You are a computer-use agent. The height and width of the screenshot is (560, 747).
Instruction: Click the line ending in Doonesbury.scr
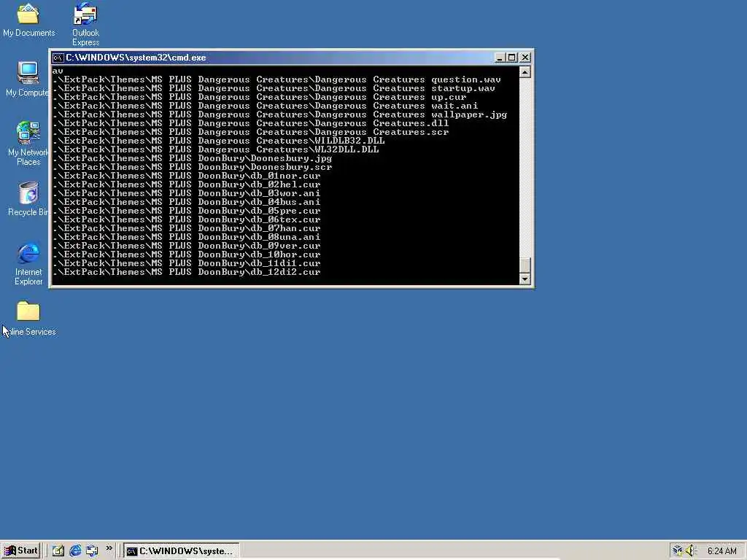193,167
